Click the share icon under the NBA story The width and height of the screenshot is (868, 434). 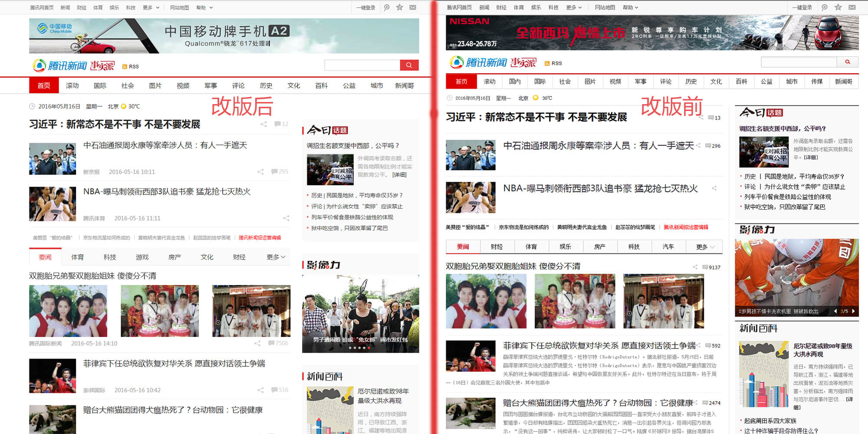point(286,219)
